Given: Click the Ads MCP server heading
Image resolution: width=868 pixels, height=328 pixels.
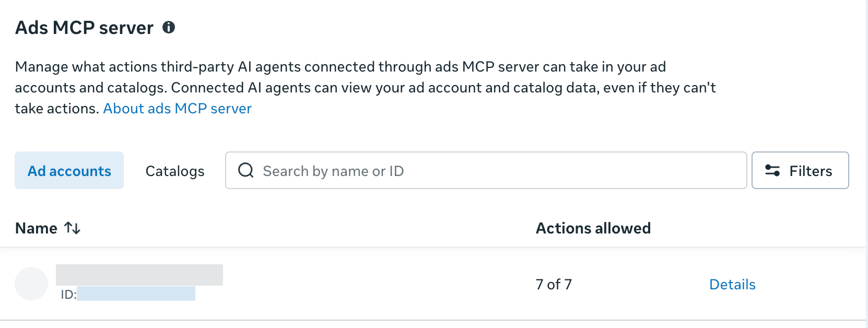Looking at the screenshot, I should tap(84, 28).
